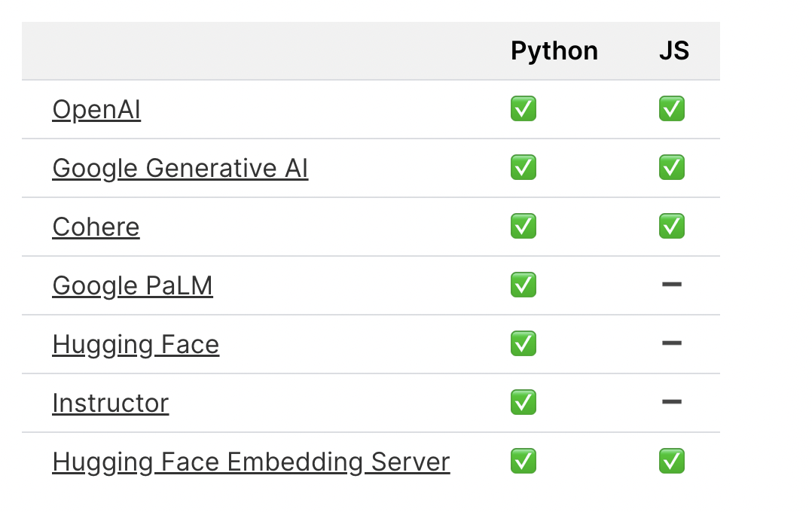Click Google PaLM JS dash icon
This screenshot has width=812, height=512.
click(671, 285)
